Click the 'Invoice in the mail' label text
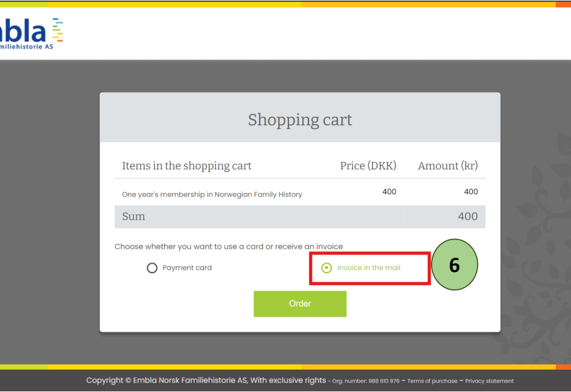The image size is (571, 392). click(368, 268)
